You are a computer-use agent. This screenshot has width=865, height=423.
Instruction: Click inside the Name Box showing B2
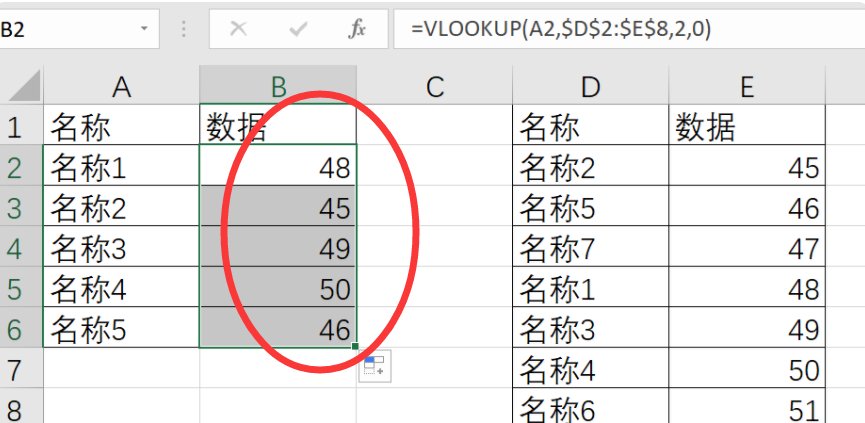coord(60,29)
